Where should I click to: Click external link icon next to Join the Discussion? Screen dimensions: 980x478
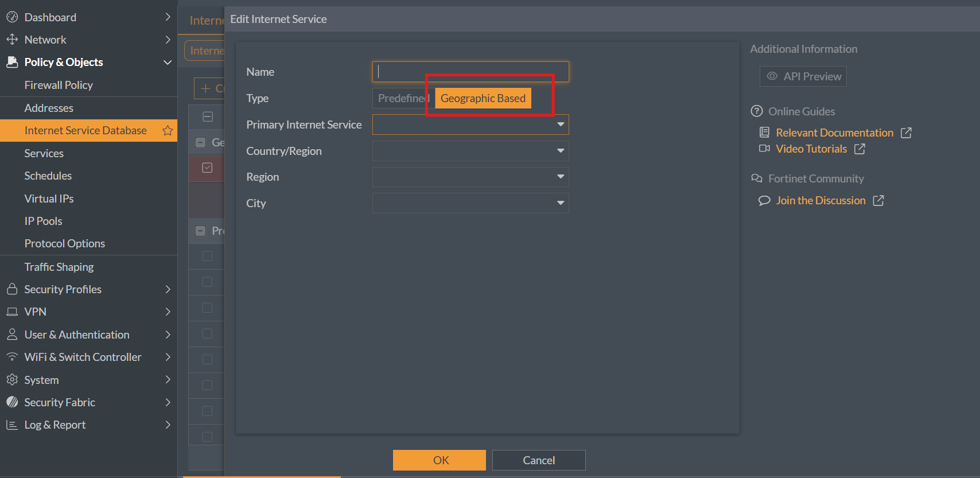878,200
